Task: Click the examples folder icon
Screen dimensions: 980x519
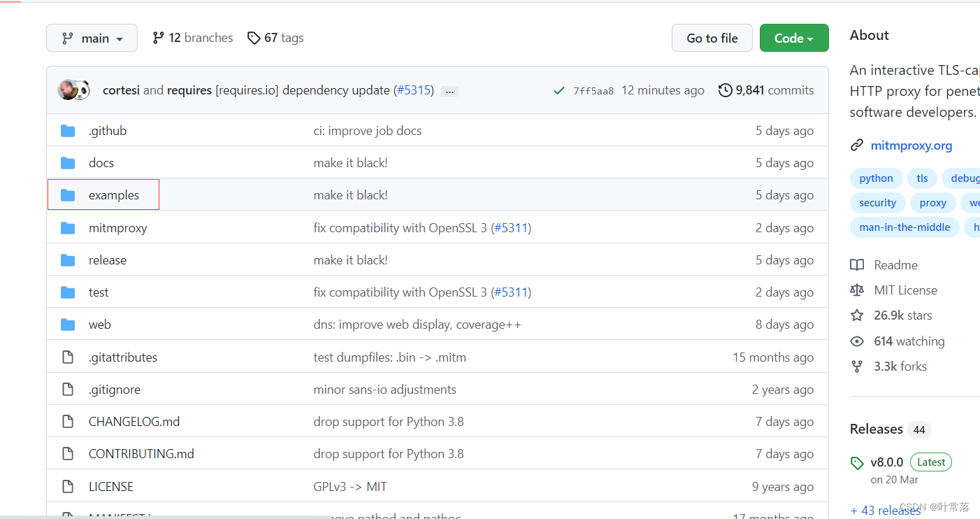Action: pos(68,195)
